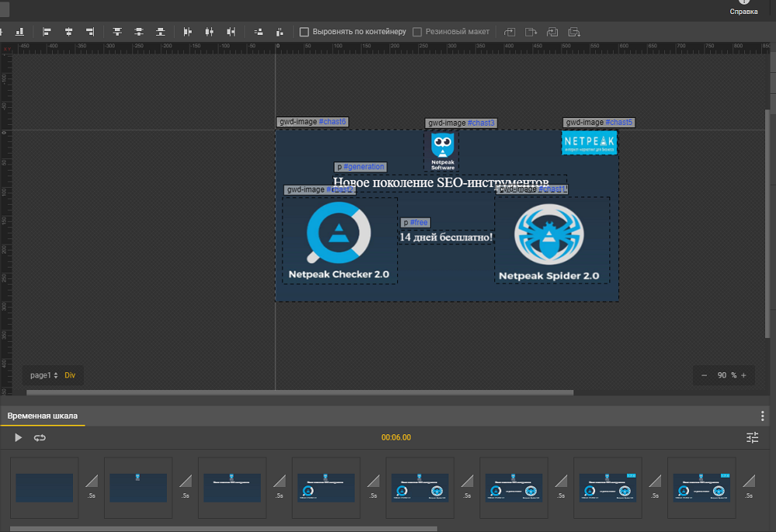The image size is (776, 532).
Task: Click the align top edges icon
Action: [117, 32]
